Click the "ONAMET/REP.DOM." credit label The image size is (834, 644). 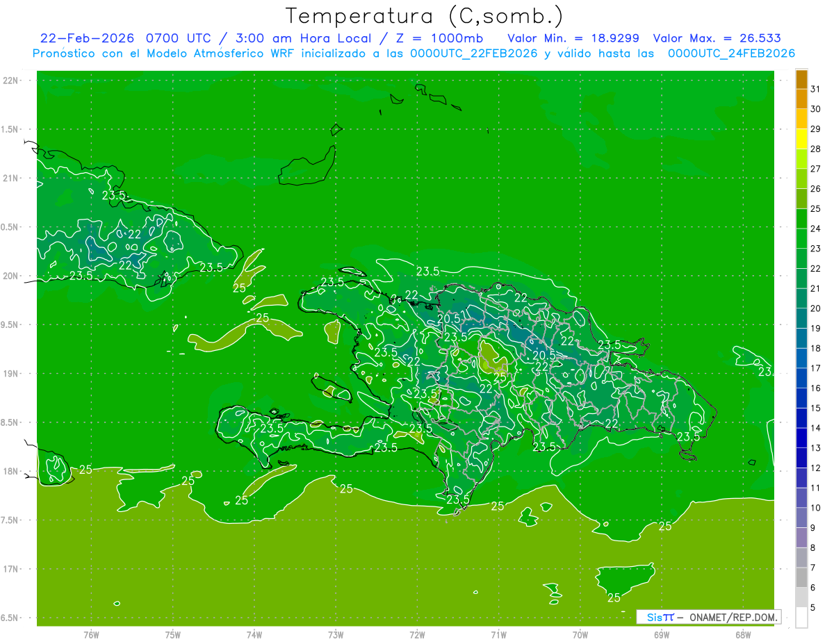click(x=732, y=617)
